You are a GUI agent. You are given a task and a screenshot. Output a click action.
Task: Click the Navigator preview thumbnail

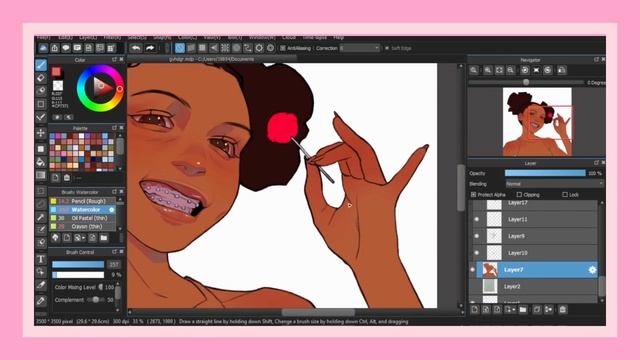pos(537,122)
